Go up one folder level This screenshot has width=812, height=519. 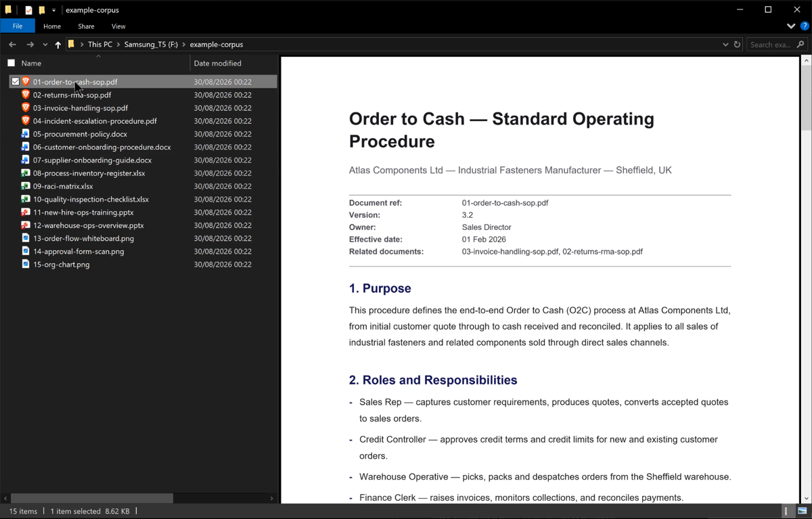tap(58, 45)
